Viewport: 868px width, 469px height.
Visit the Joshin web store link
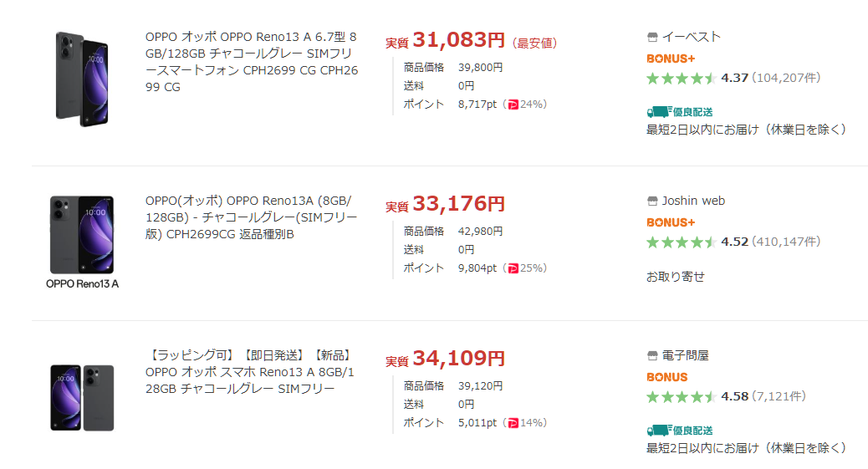point(693,201)
